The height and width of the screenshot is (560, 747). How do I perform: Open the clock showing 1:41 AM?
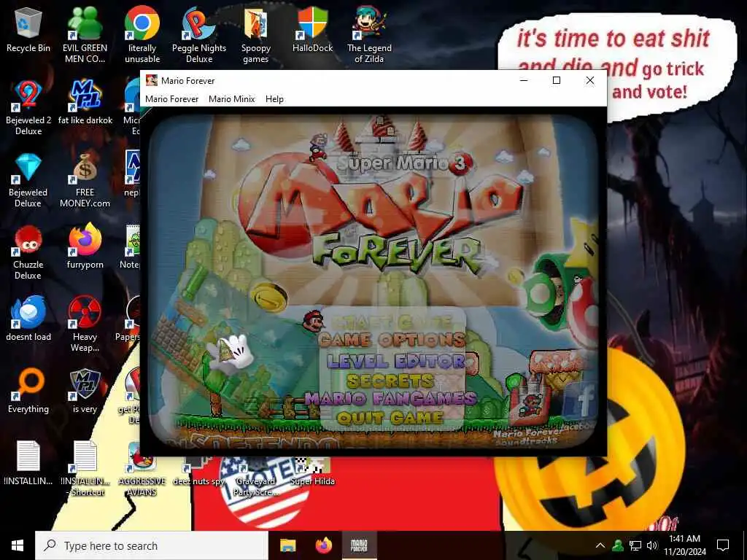(684, 545)
